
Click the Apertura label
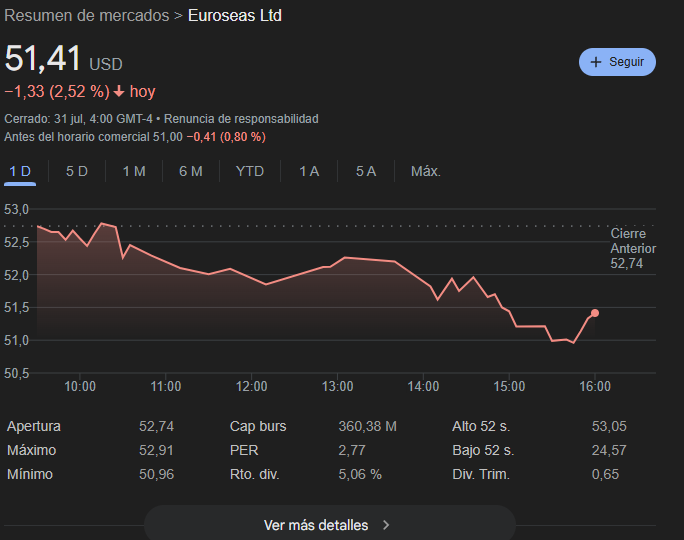[34, 426]
